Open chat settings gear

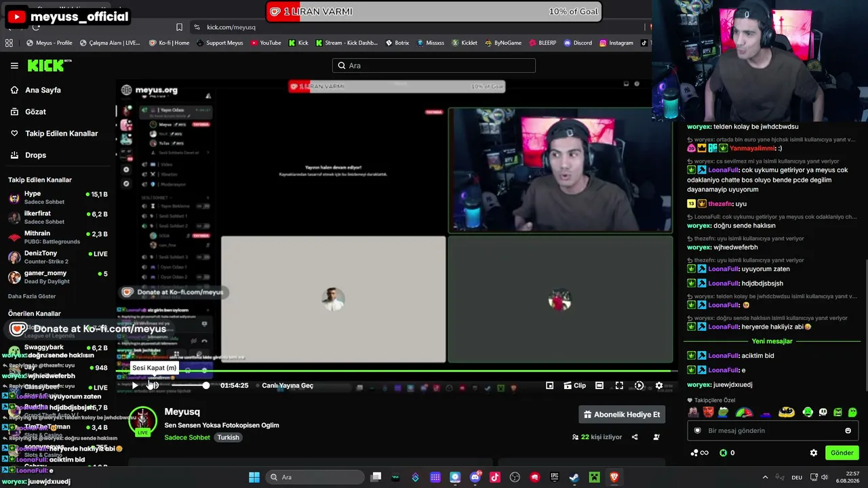click(x=814, y=453)
